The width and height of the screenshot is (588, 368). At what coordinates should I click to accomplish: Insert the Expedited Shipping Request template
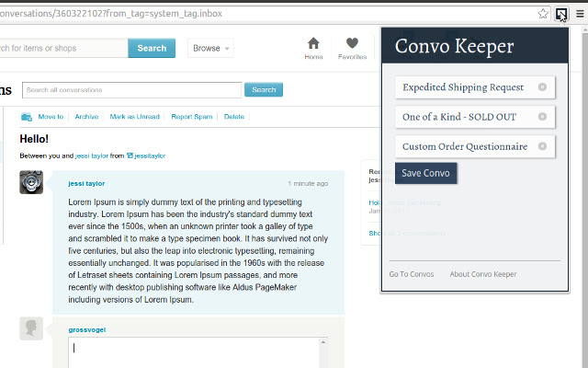click(463, 87)
